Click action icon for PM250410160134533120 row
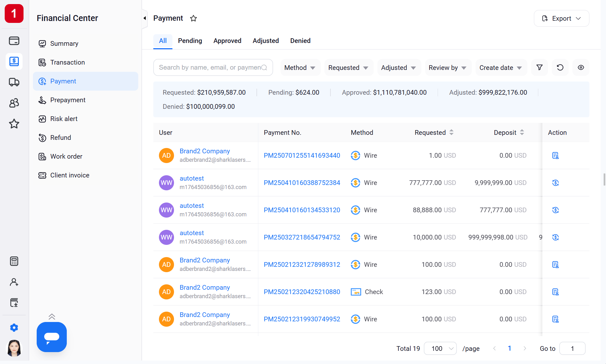This screenshot has height=364, width=606. (x=555, y=210)
